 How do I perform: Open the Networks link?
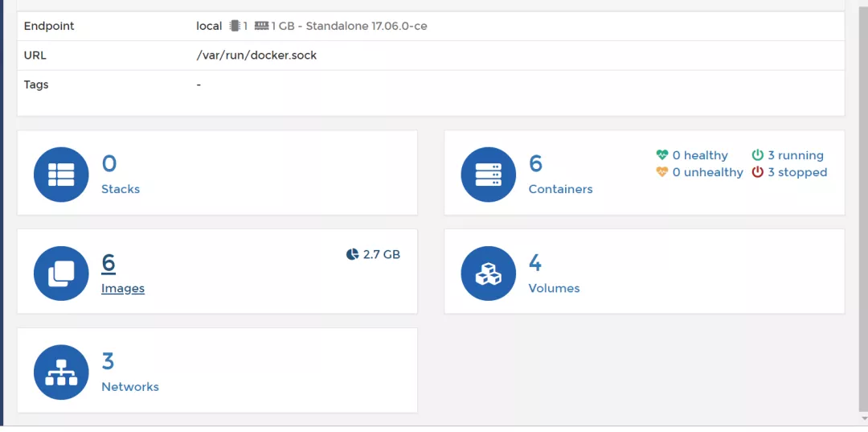[x=130, y=387]
